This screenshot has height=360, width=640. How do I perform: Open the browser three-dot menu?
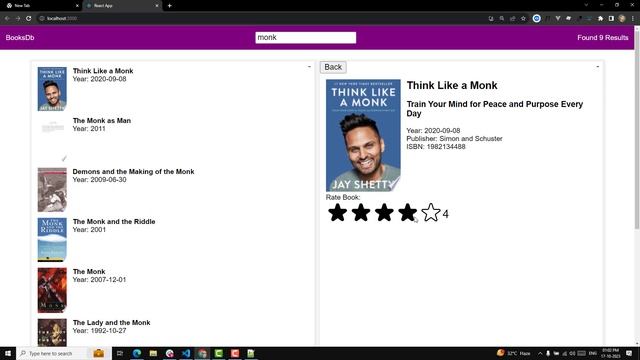click(x=633, y=18)
